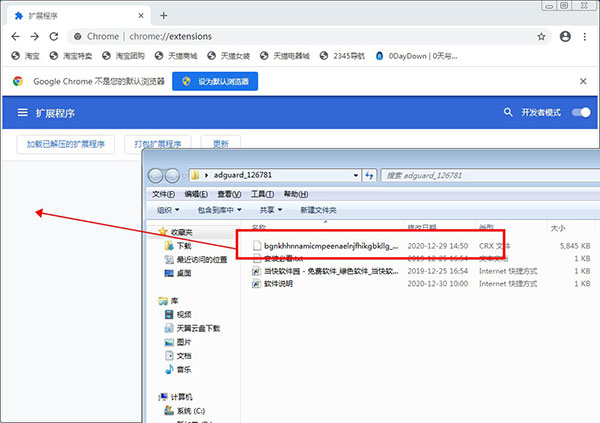Open the 0DayDown bookmark
The height and width of the screenshot is (423, 600).
[416, 56]
